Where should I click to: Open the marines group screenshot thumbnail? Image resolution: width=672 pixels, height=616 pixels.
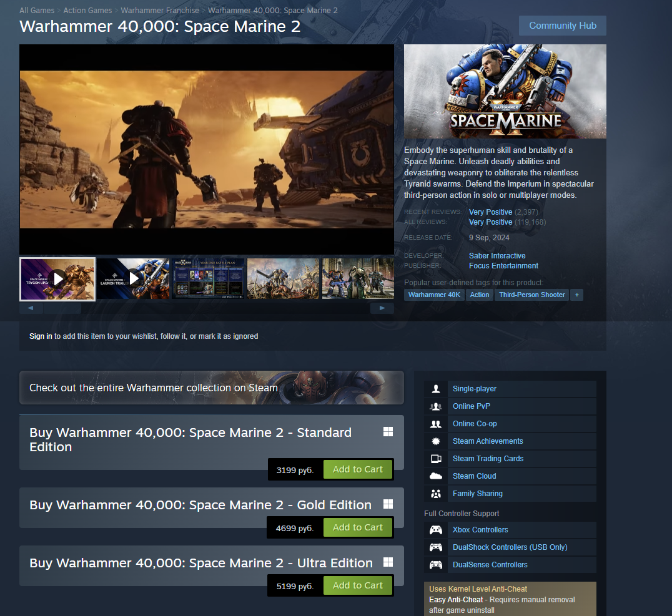[x=358, y=279]
